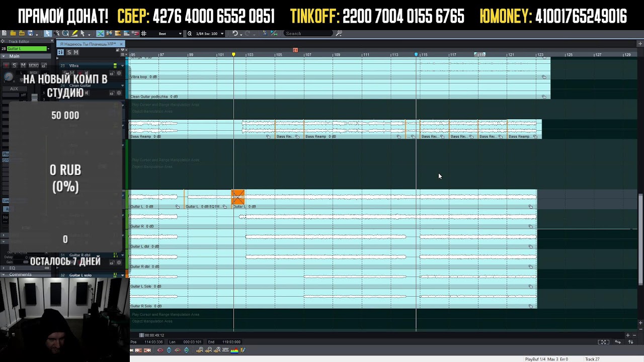Viewport: 644px width, 362px height.
Task: Click the Q quantize button
Action: pos(190,34)
